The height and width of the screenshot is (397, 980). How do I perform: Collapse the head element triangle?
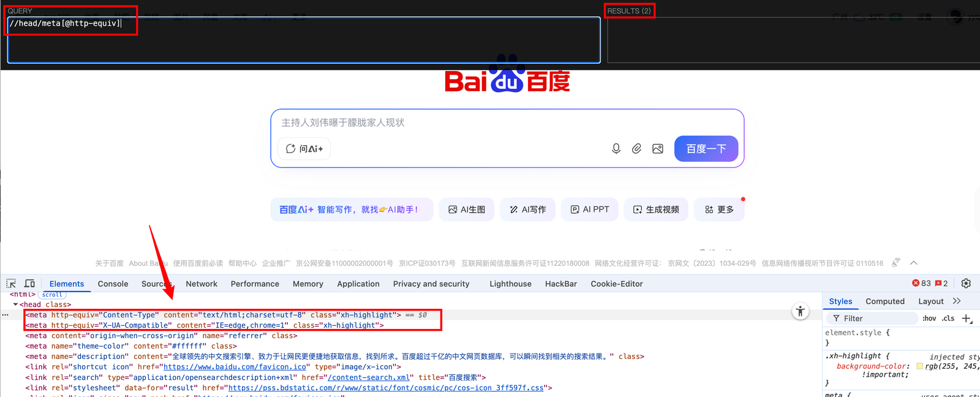(15, 304)
